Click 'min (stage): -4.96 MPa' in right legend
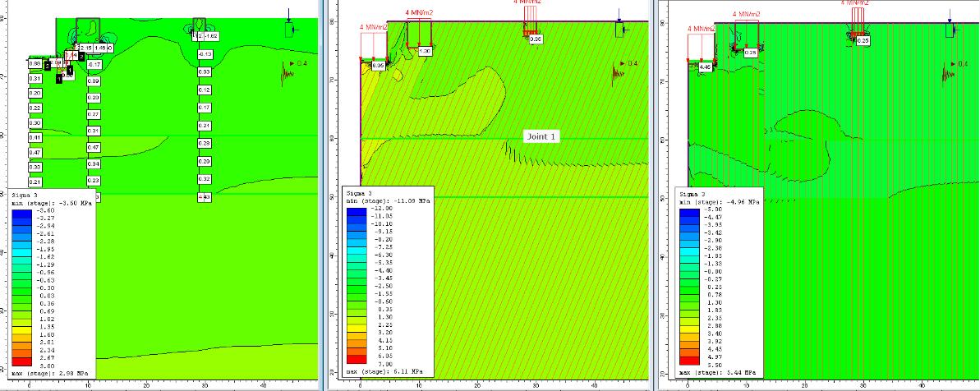Screen dimensions: 980x391 pyautogui.click(x=718, y=200)
